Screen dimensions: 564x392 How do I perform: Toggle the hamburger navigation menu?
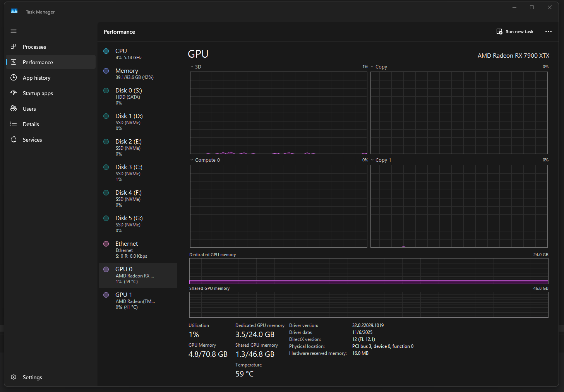(x=14, y=31)
